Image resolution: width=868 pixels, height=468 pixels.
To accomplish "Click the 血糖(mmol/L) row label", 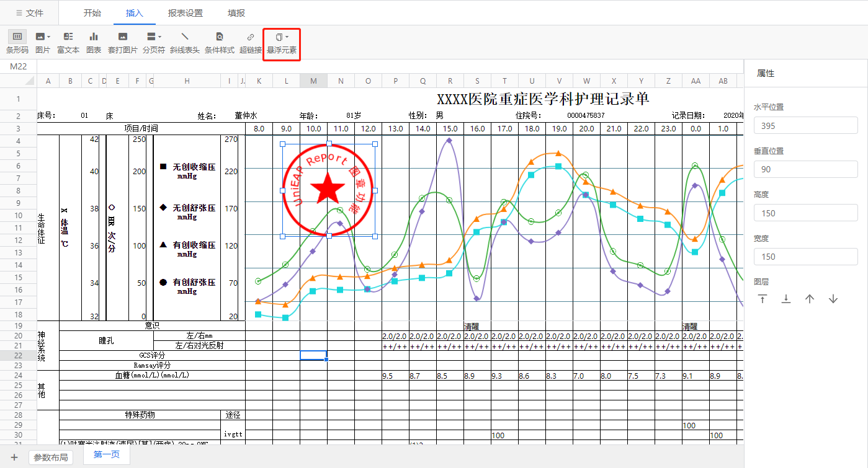I will 152,375.
